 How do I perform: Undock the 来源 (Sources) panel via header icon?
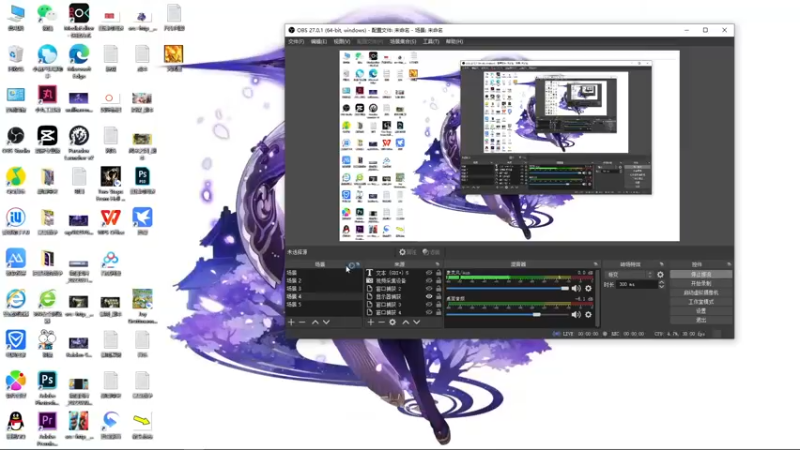point(438,264)
